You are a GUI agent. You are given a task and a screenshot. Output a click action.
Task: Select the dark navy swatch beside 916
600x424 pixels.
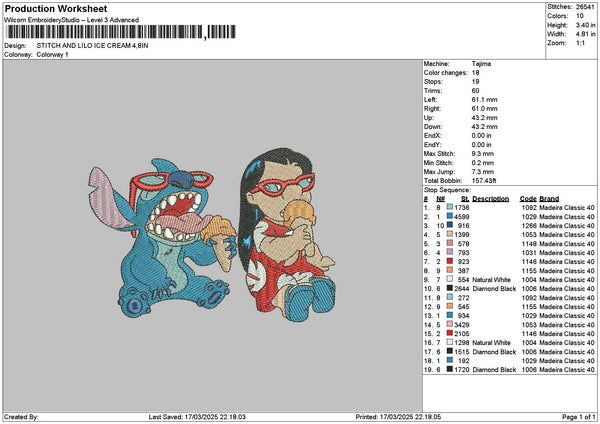pos(450,225)
